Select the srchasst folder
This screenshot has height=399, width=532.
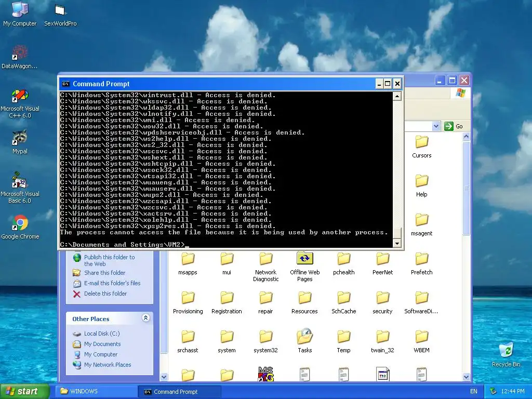pyautogui.click(x=188, y=342)
